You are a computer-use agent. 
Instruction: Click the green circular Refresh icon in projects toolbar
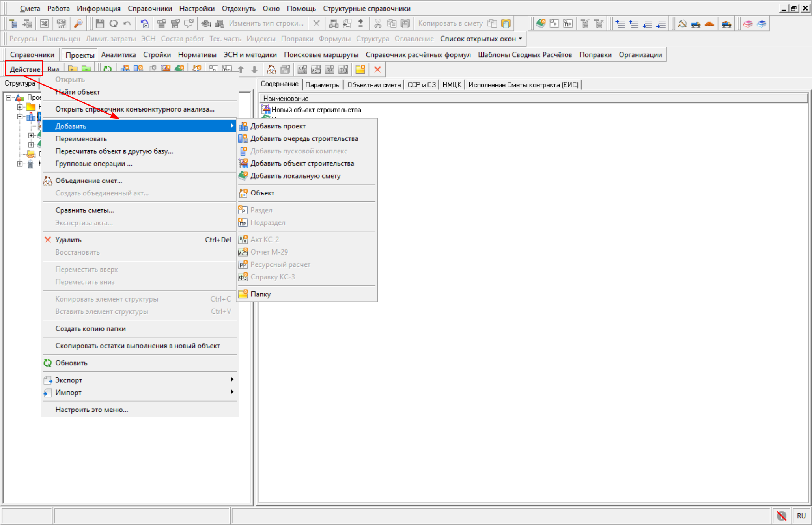[x=107, y=69]
